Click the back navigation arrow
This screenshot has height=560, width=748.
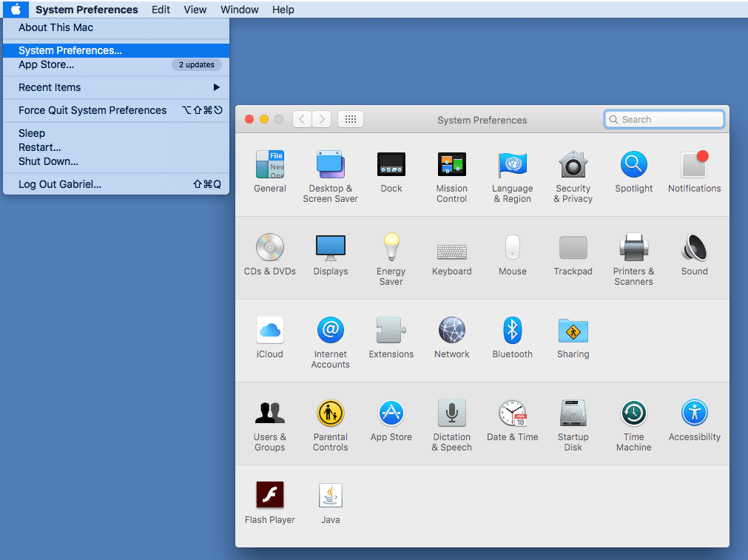tap(302, 119)
